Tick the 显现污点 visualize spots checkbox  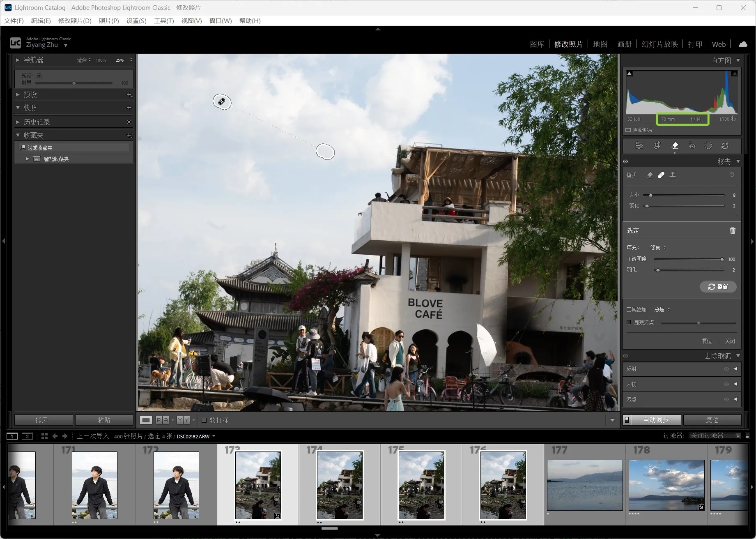(629, 322)
